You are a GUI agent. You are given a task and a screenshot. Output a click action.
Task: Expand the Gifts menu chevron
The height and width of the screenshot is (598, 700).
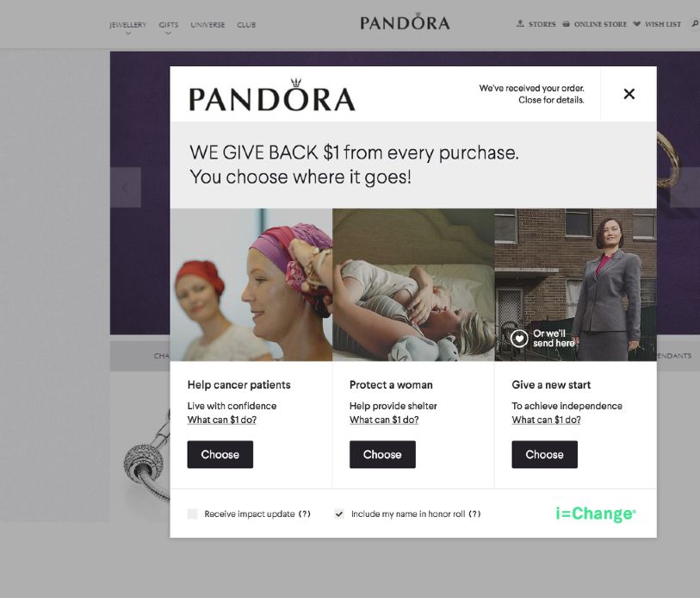click(168, 33)
